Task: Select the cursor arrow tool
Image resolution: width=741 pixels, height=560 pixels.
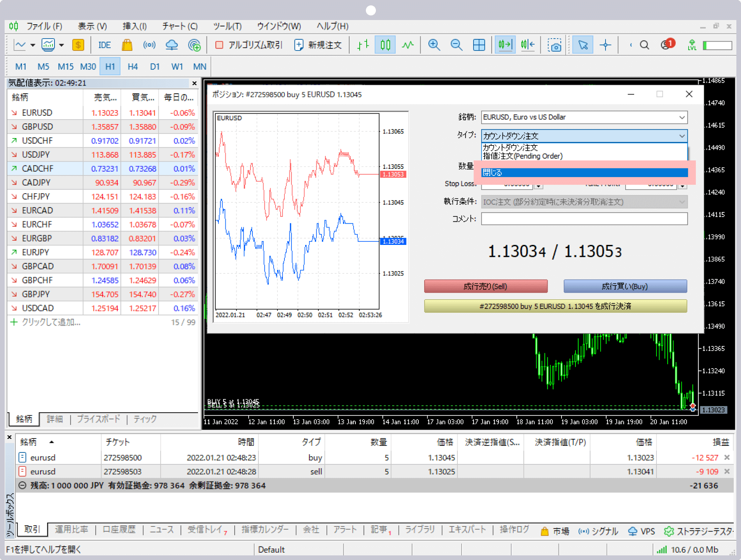Action: click(583, 45)
